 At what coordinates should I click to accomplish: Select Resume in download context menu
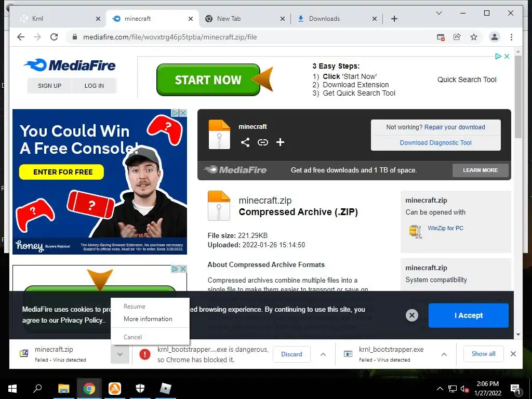[135, 307]
